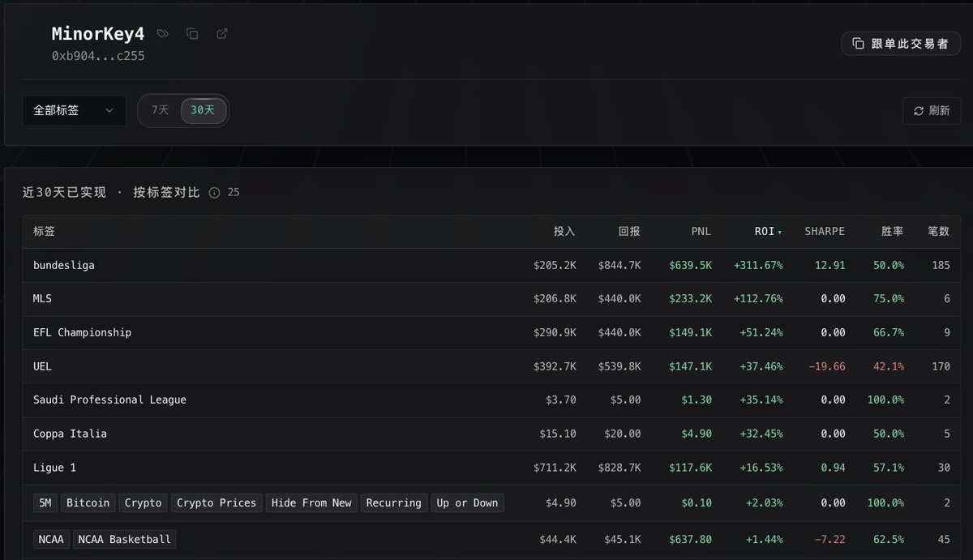
Task: Click the Bitcoin tag chip
Action: click(88, 503)
